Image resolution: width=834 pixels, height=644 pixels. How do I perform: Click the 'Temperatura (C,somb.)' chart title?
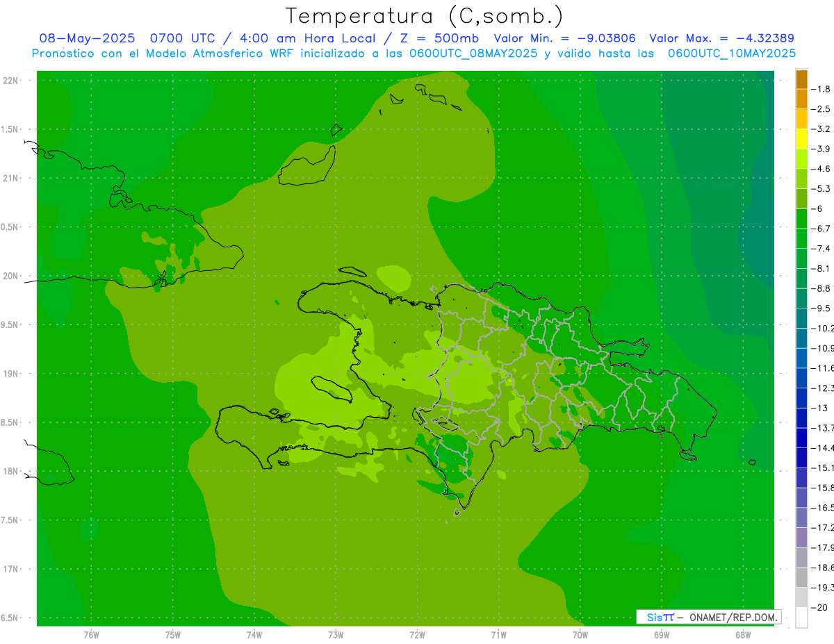(424, 16)
